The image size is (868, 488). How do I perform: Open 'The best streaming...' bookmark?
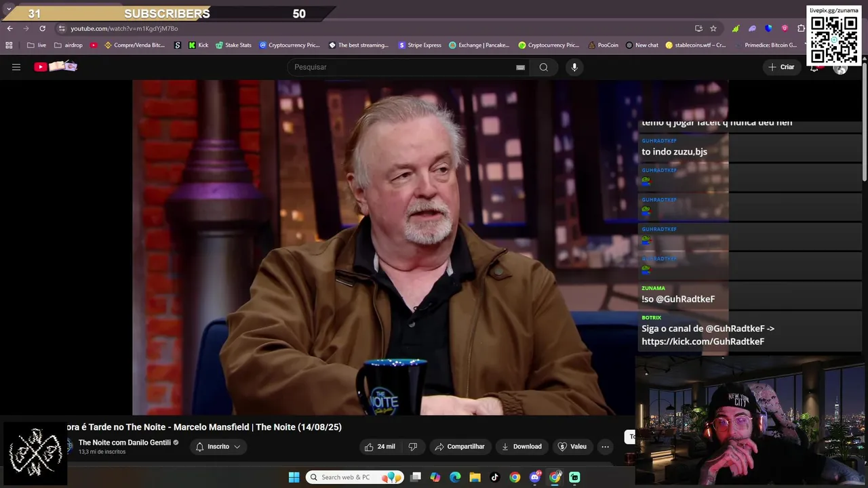pyautogui.click(x=359, y=45)
